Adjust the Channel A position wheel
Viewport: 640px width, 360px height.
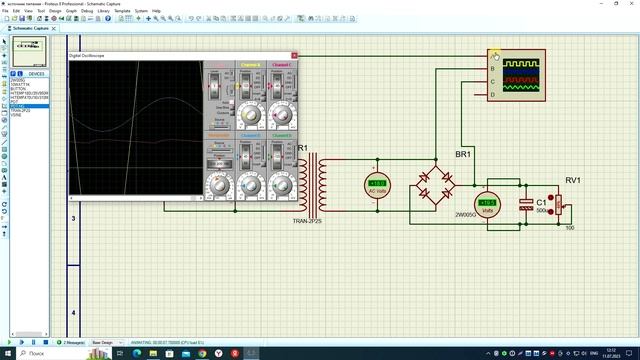tap(246, 87)
